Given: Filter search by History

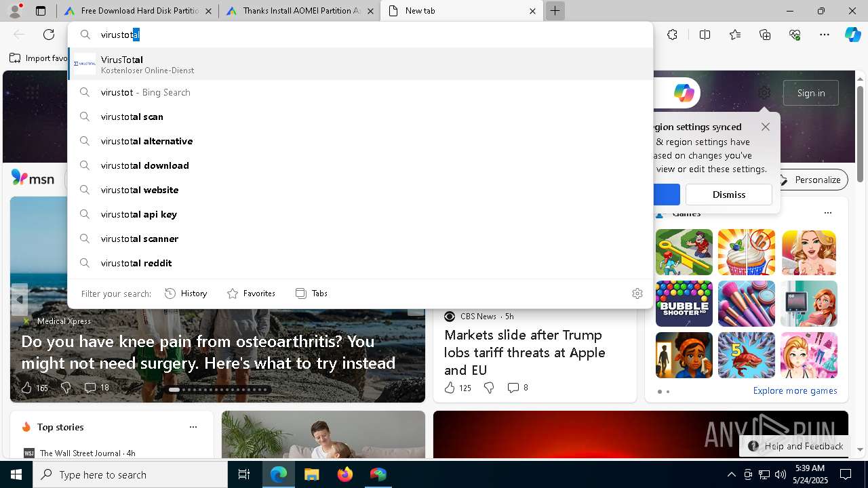Looking at the screenshot, I should click(x=186, y=293).
